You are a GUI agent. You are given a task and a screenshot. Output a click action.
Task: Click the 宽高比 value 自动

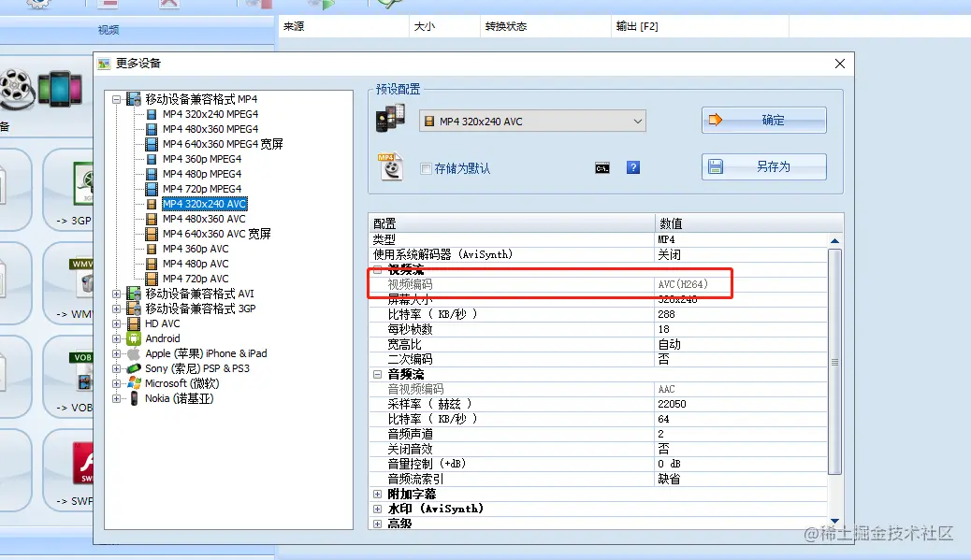click(x=669, y=344)
